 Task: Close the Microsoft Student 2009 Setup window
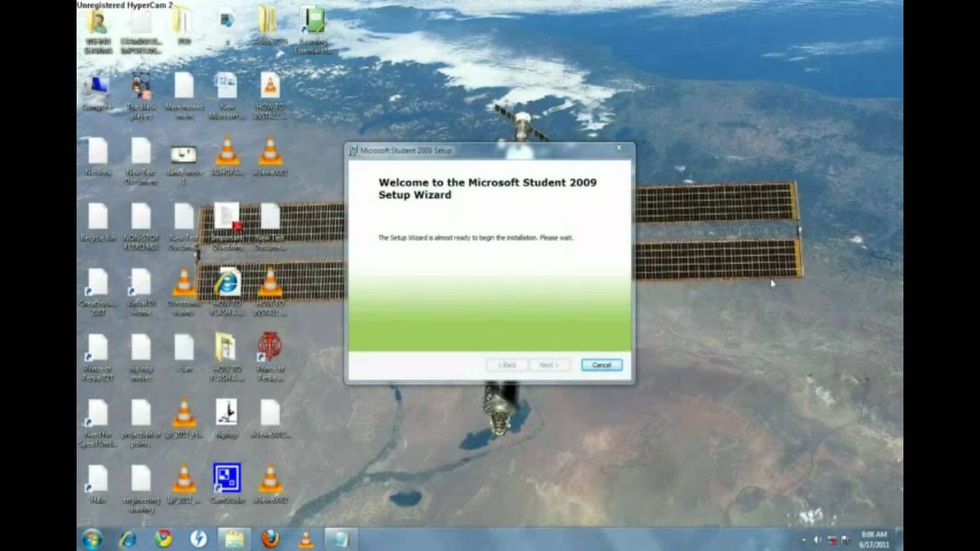[x=619, y=148]
